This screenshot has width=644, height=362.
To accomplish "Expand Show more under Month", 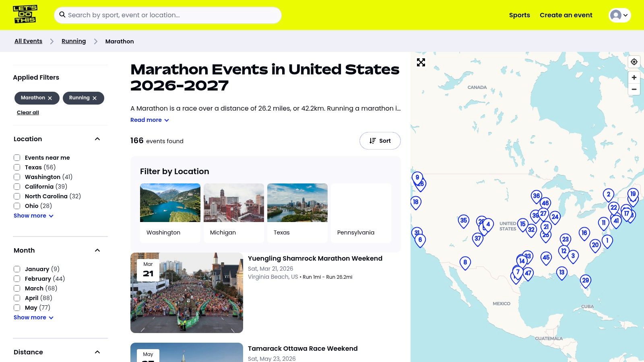I will 33,317.
